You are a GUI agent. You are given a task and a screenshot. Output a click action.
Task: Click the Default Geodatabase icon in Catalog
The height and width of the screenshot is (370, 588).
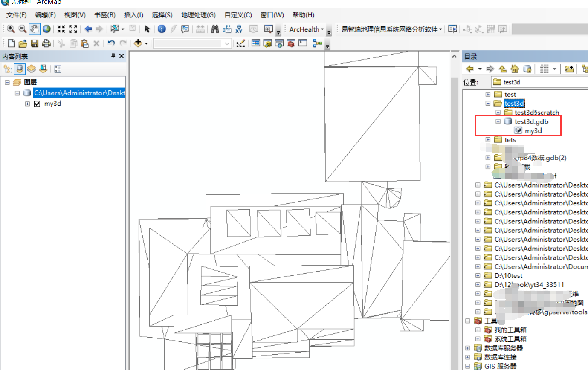point(527,69)
